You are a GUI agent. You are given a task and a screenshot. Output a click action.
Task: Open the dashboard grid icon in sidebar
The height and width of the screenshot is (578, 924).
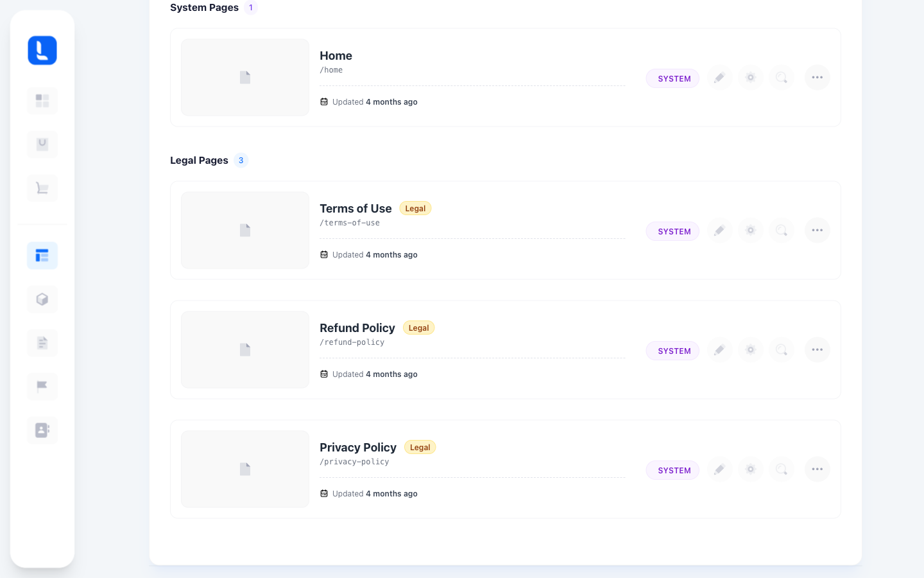click(x=42, y=101)
